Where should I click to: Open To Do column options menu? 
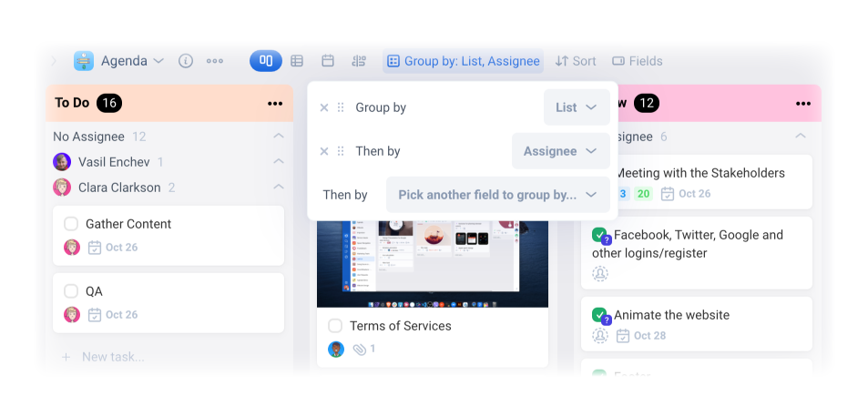coord(275,104)
